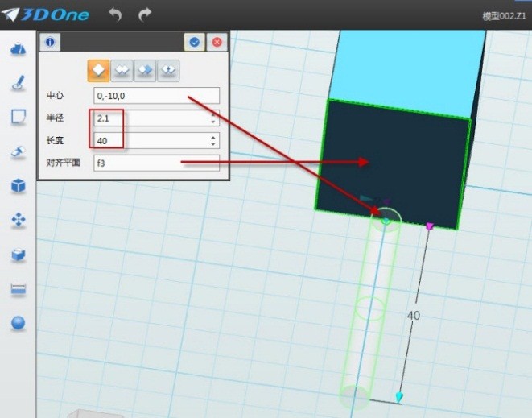This screenshot has height=418, width=532.
Task: Switch to the fourth boolean mode button
Action: [x=167, y=71]
